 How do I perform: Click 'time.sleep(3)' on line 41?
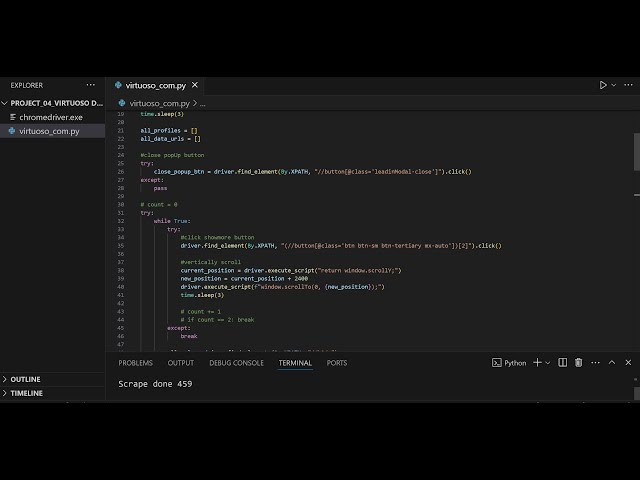[202, 295]
